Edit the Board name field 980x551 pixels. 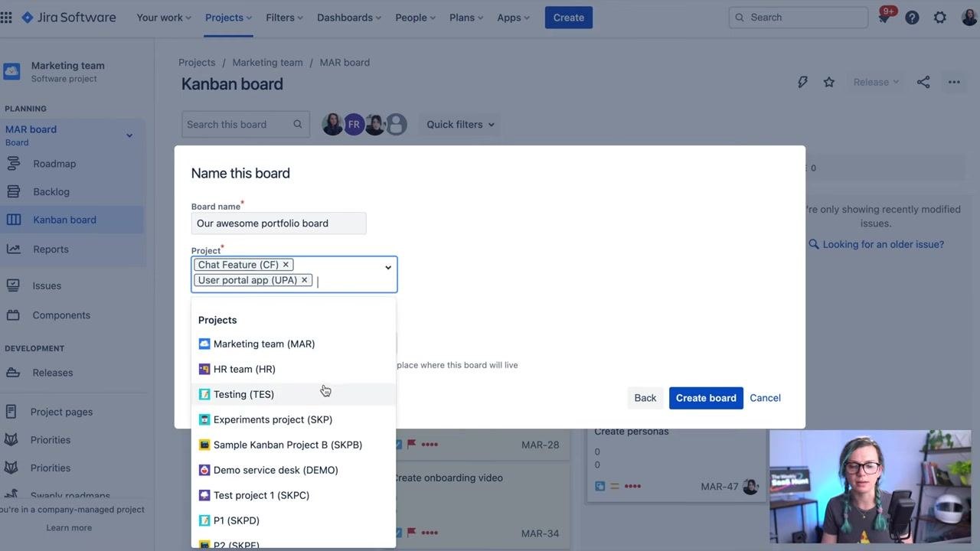click(x=279, y=223)
